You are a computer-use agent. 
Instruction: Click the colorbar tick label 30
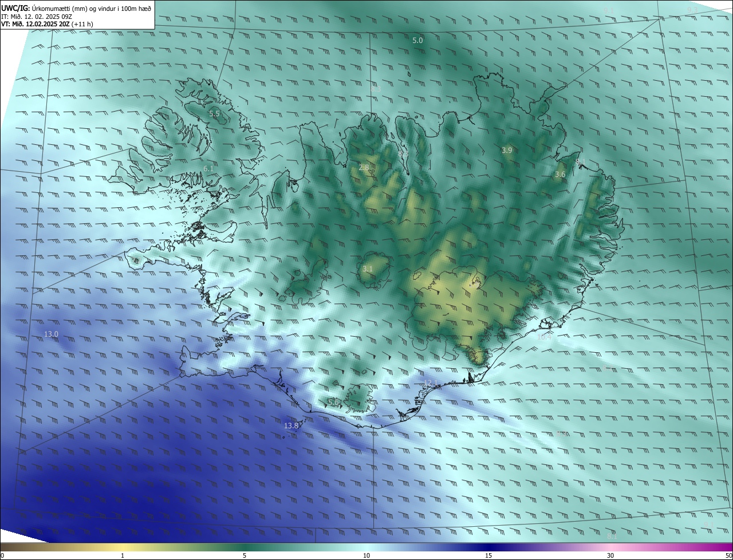610,555
